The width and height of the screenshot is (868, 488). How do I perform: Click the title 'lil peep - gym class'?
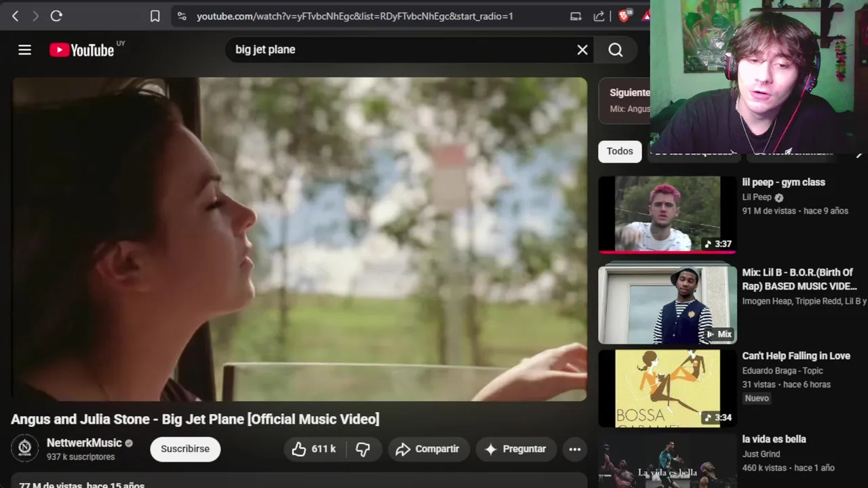(783, 182)
